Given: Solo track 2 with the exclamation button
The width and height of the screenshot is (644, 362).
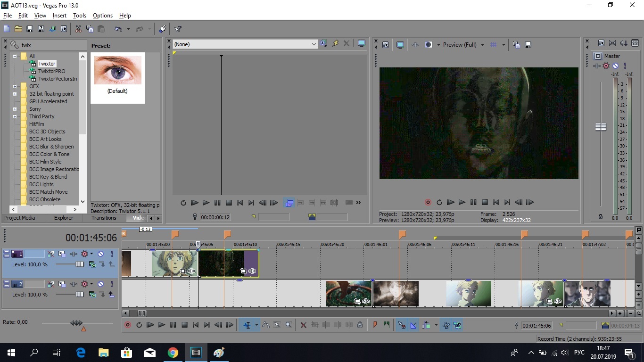Looking at the screenshot, I should click(112, 284).
